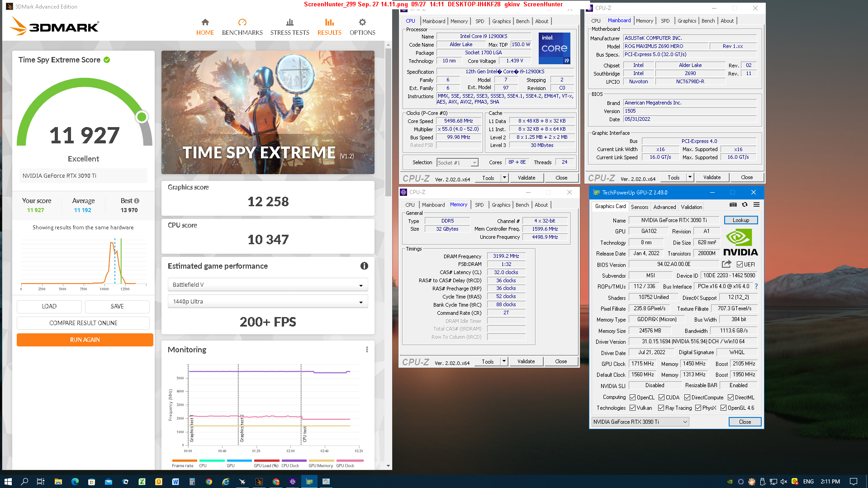The height and width of the screenshot is (488, 868).
Task: Click the info icon beside Estimated game performance
Action: 364,266
